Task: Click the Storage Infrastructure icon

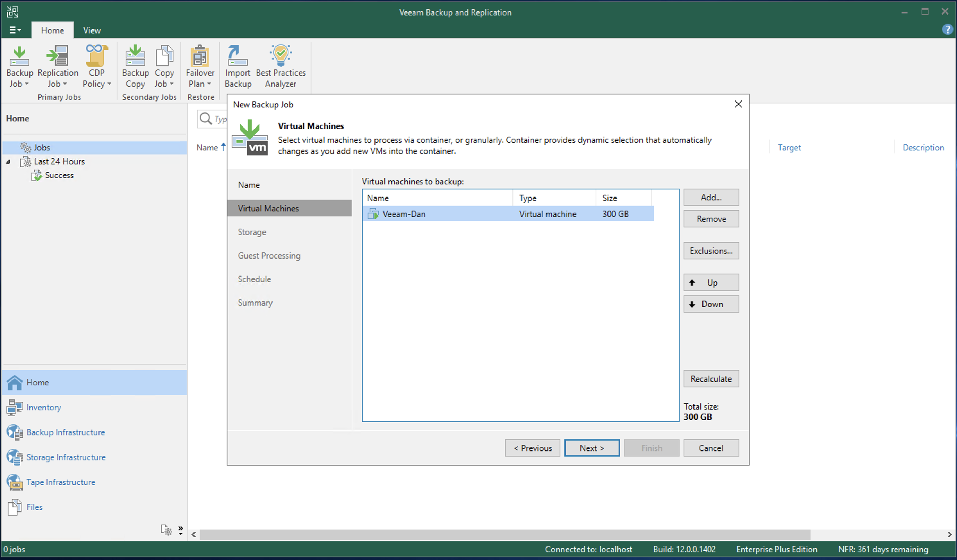Action: click(15, 457)
